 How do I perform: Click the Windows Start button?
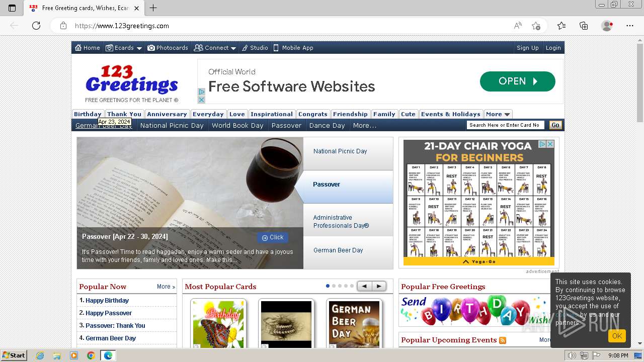tap(14, 355)
